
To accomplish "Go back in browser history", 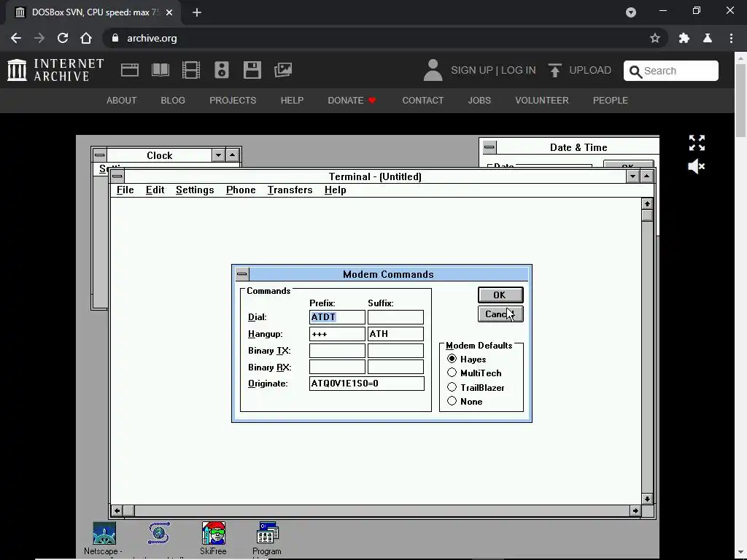I will 16,38.
